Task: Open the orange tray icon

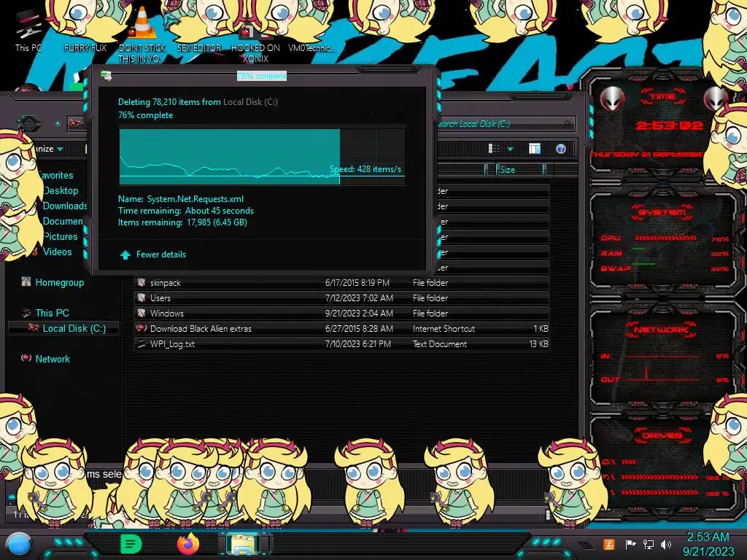Action: (x=609, y=544)
